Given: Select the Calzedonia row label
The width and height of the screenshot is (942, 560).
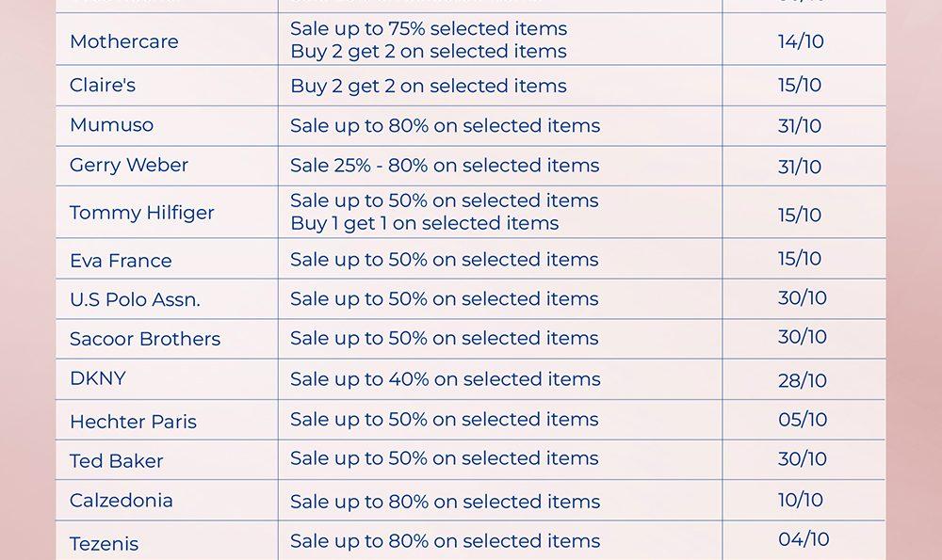Looking at the screenshot, I should 122,501.
